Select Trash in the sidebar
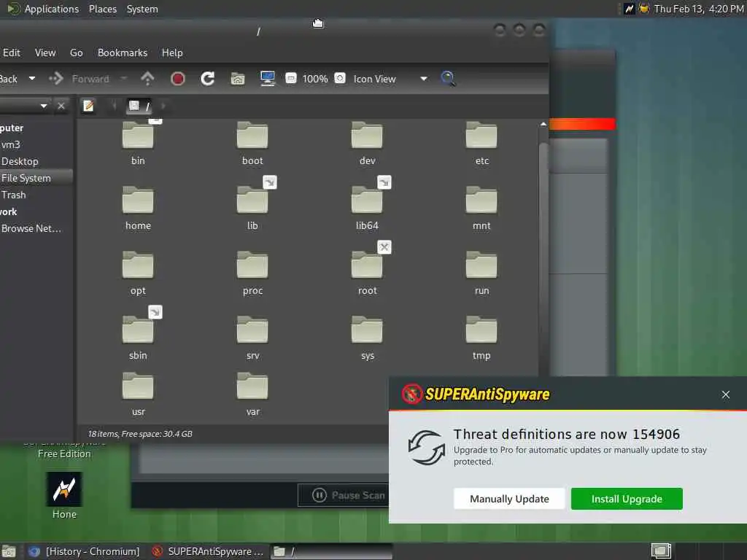Viewport: 747px width, 560px height. click(14, 195)
